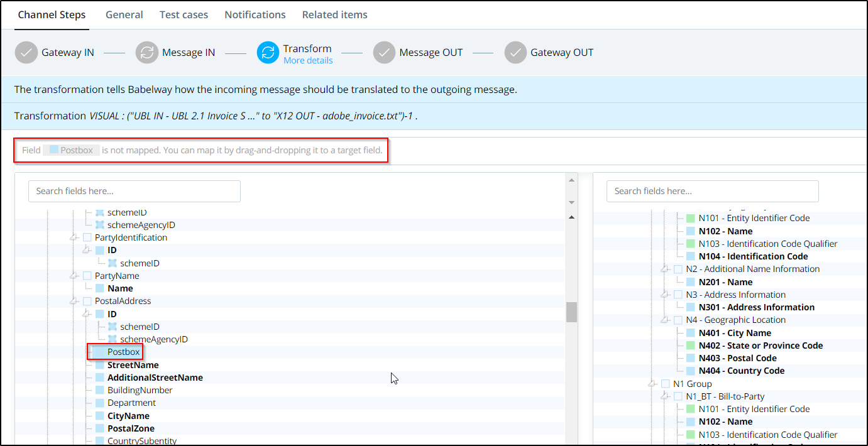The width and height of the screenshot is (868, 446).
Task: Collapse the N1 Group tree node
Action: click(x=652, y=383)
